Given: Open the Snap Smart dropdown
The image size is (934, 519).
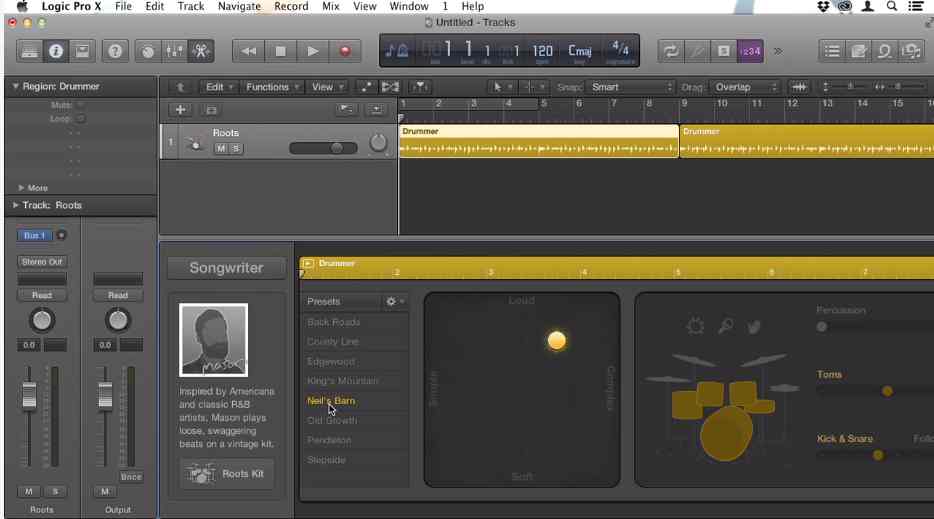Looking at the screenshot, I should pos(630,87).
